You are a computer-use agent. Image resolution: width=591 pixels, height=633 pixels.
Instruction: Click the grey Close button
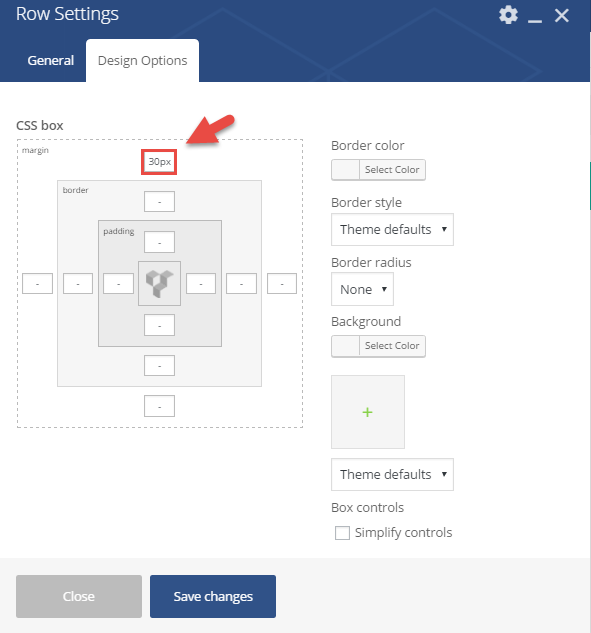pyautogui.click(x=79, y=596)
